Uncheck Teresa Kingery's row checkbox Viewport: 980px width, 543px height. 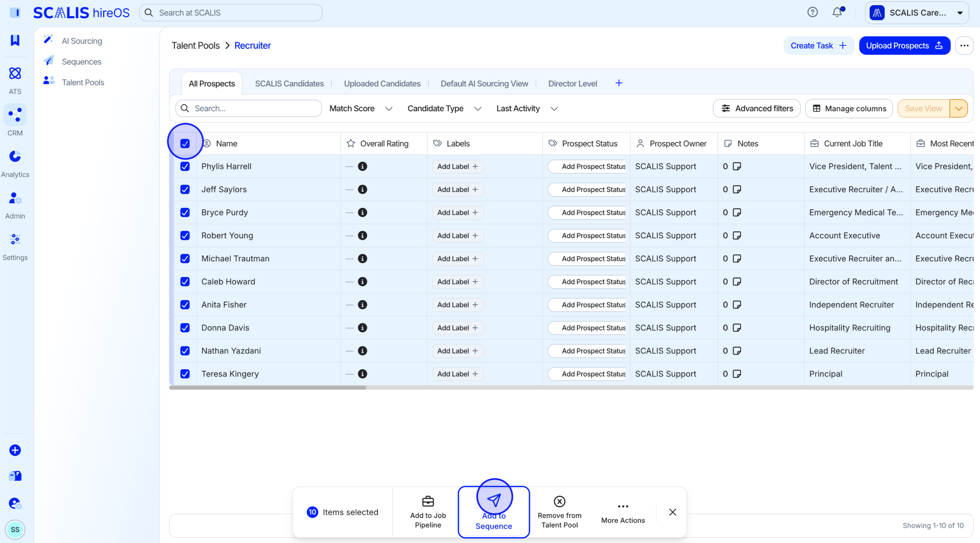tap(185, 374)
